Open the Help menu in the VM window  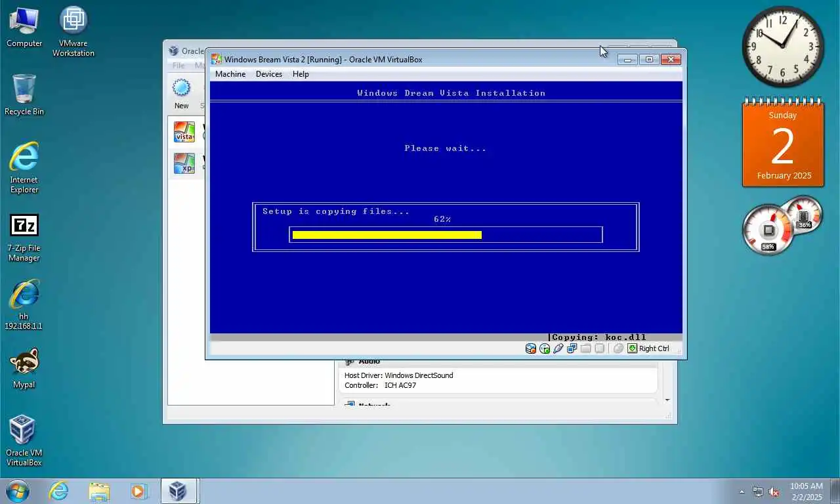[301, 74]
